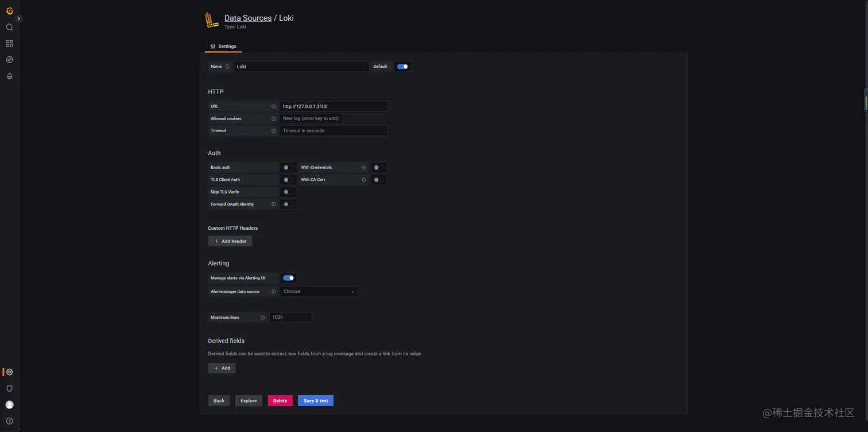Click the Explore button
The width and height of the screenshot is (868, 432).
(x=249, y=401)
